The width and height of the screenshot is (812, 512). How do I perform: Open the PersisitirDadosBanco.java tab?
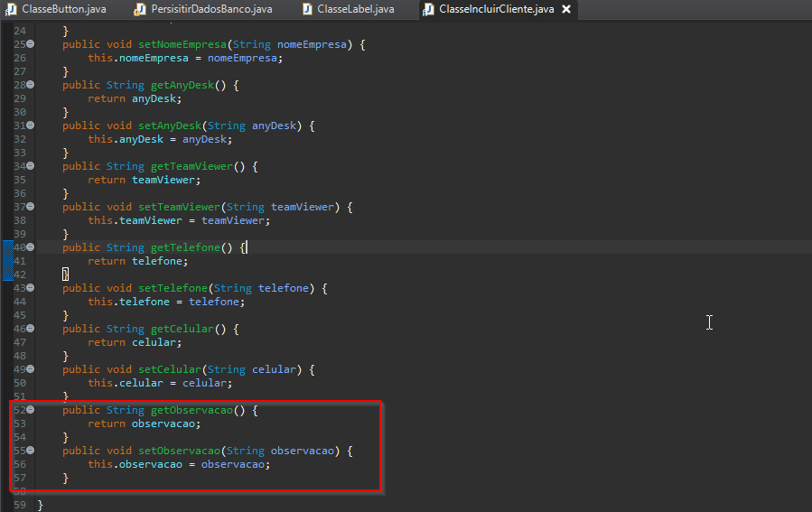211,9
